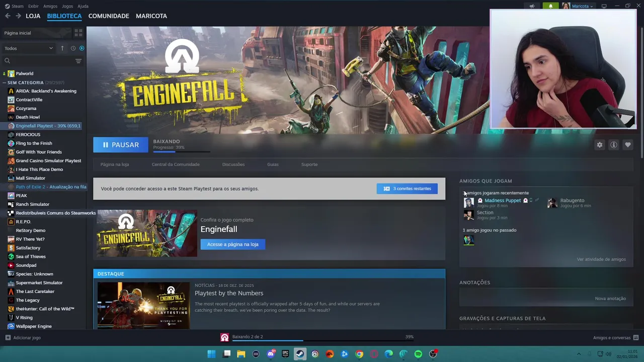
Task: Open the Ajuda menu
Action: pos(83,6)
